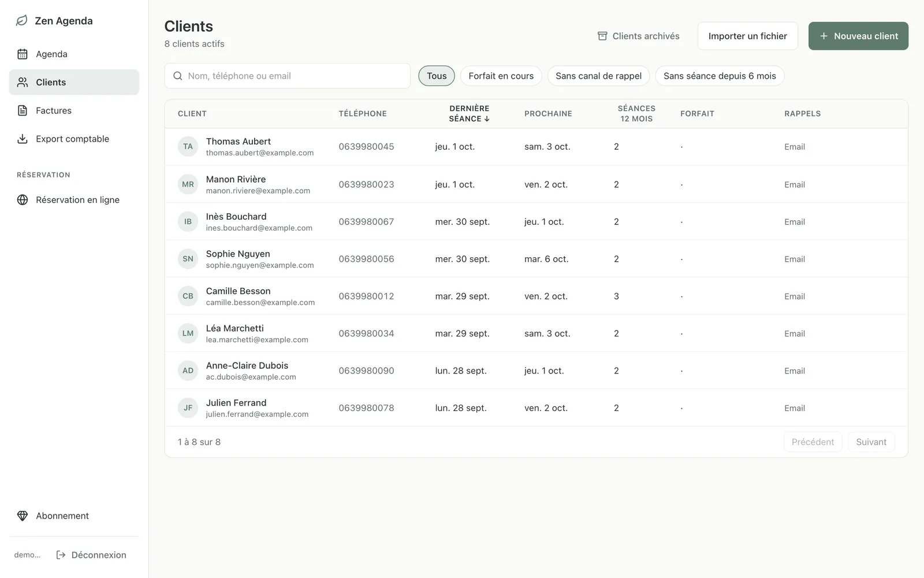Open client Anne-Claire Dubois

click(x=536, y=370)
